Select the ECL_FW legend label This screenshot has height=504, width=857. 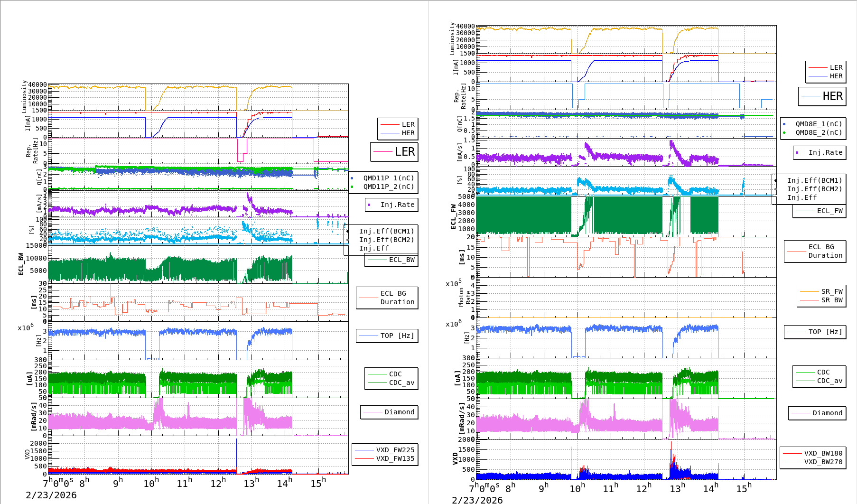(x=829, y=211)
